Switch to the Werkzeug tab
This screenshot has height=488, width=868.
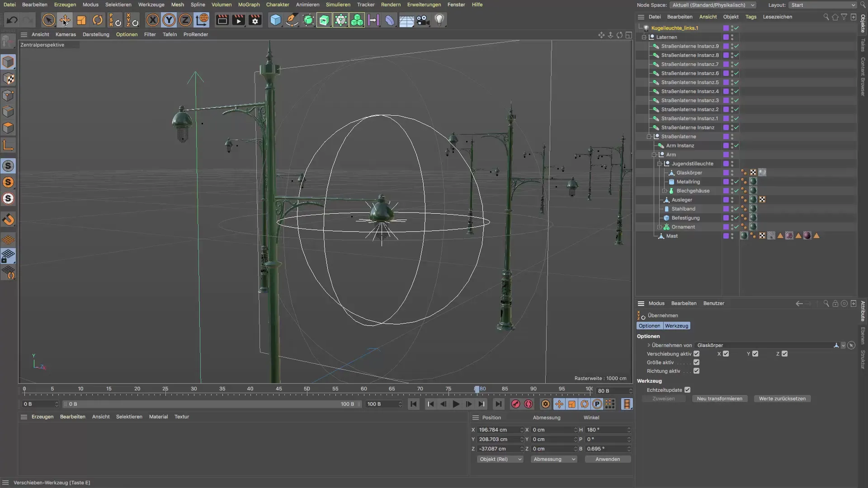pyautogui.click(x=677, y=326)
